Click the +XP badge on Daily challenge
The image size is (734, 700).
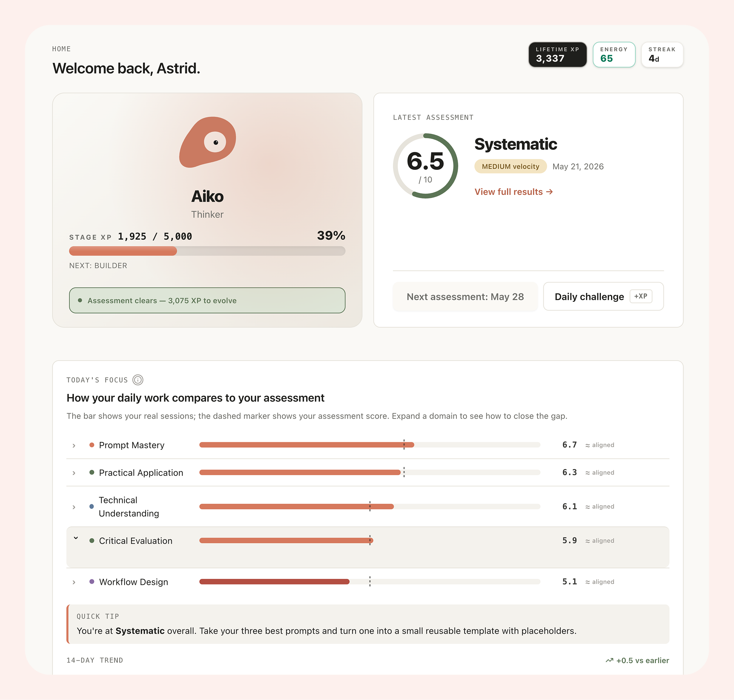(x=641, y=296)
